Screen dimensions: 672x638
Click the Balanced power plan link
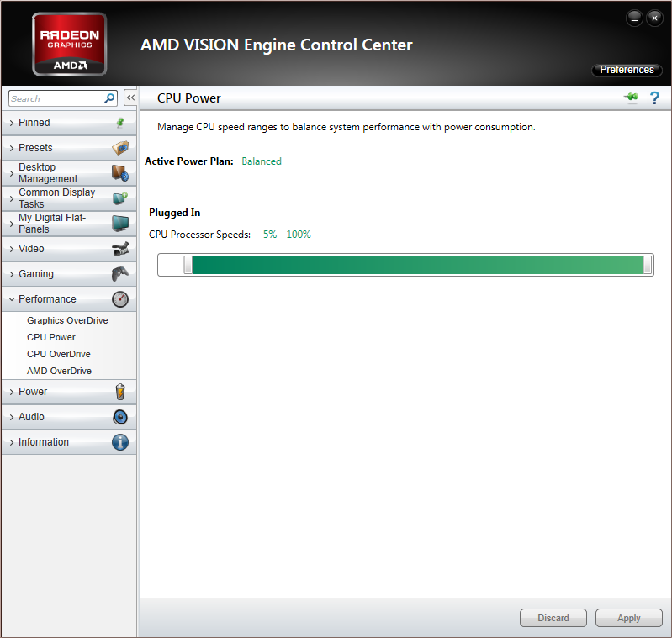click(262, 161)
